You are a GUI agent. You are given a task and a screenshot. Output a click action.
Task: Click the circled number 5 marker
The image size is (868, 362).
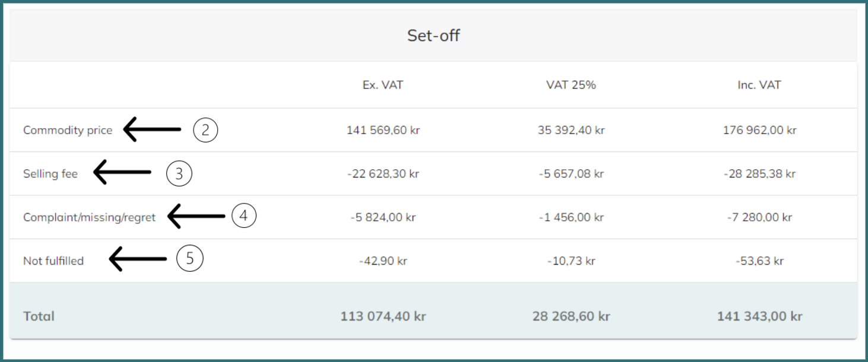[x=190, y=258]
